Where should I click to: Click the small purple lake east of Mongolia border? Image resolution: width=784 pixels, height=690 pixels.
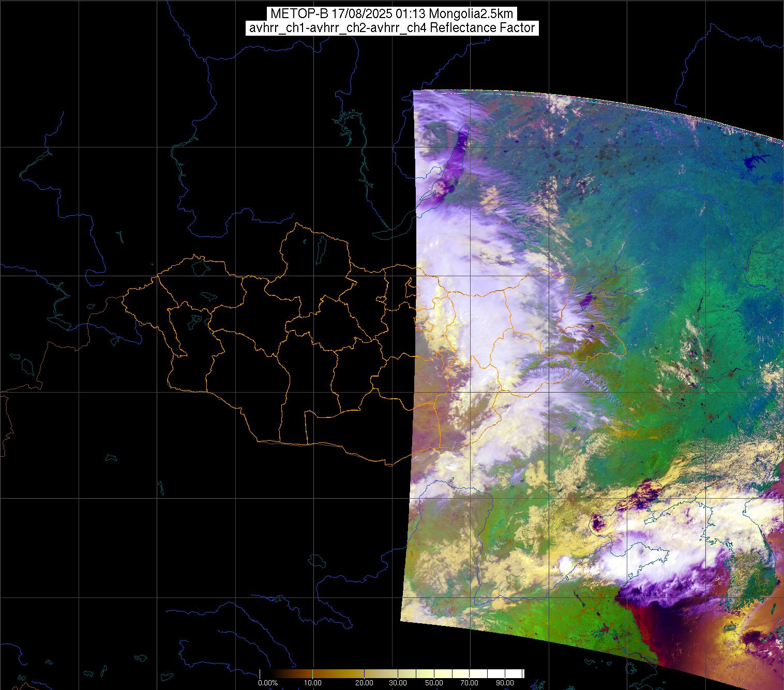586,299
